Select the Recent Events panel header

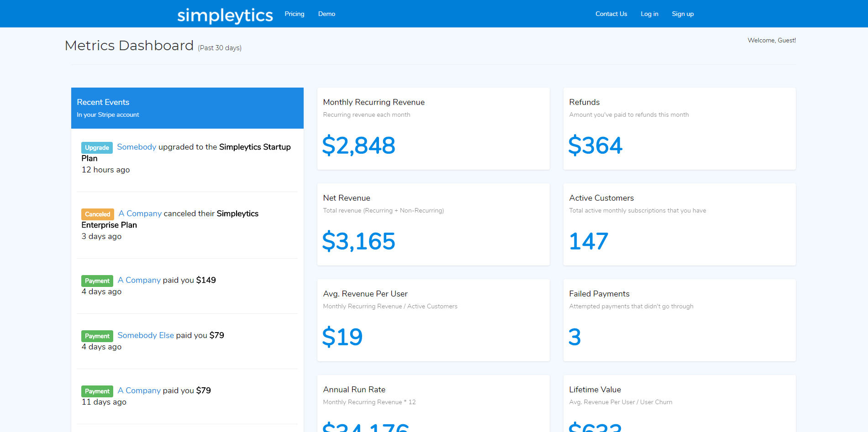[103, 102]
